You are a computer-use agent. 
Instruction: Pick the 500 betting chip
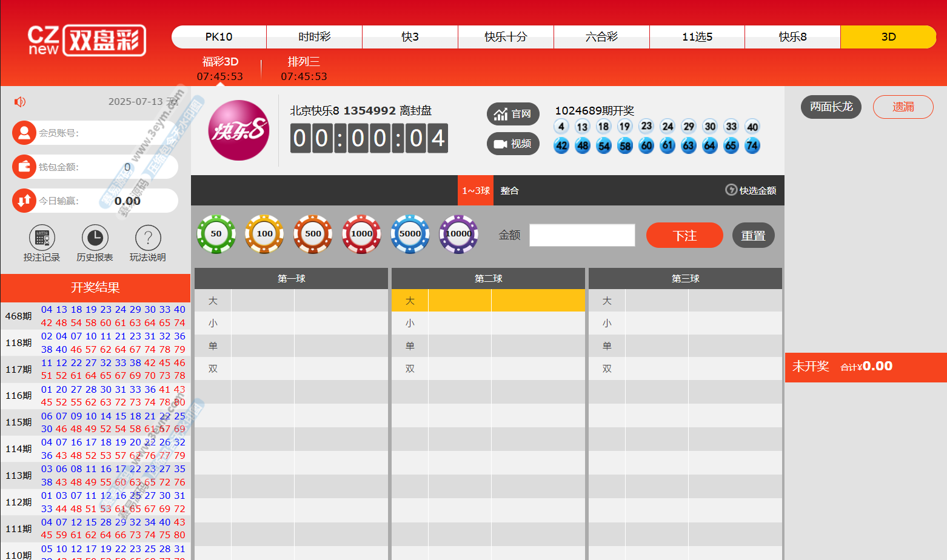tap(313, 234)
